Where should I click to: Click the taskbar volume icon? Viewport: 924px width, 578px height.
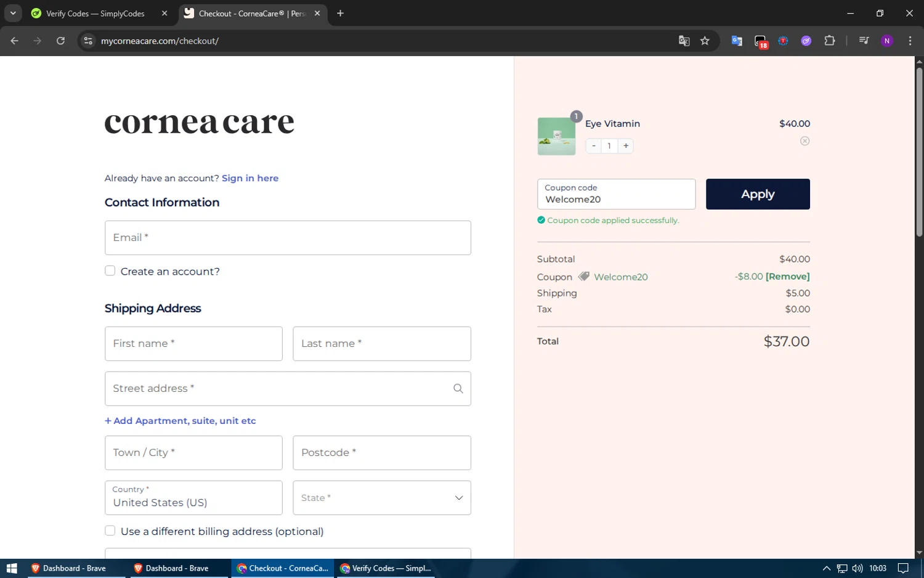pos(857,568)
